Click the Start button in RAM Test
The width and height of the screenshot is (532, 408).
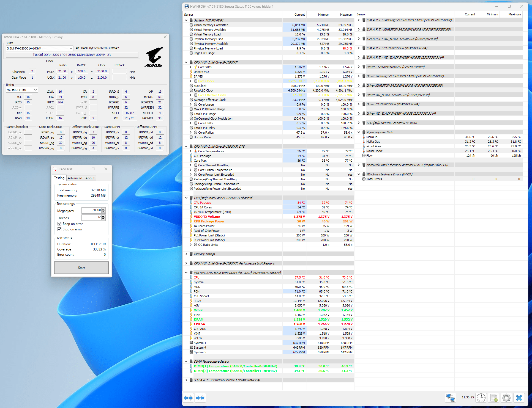click(x=81, y=268)
